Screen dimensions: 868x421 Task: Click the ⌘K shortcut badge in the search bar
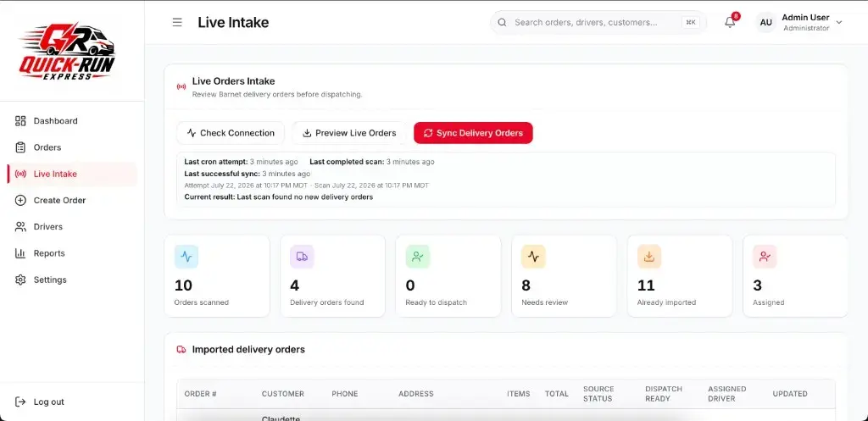(x=691, y=23)
